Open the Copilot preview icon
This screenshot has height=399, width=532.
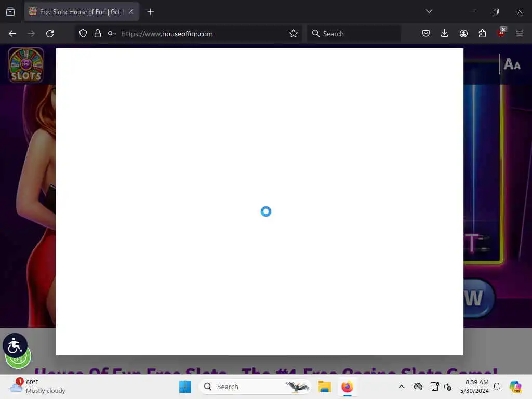pos(515,387)
